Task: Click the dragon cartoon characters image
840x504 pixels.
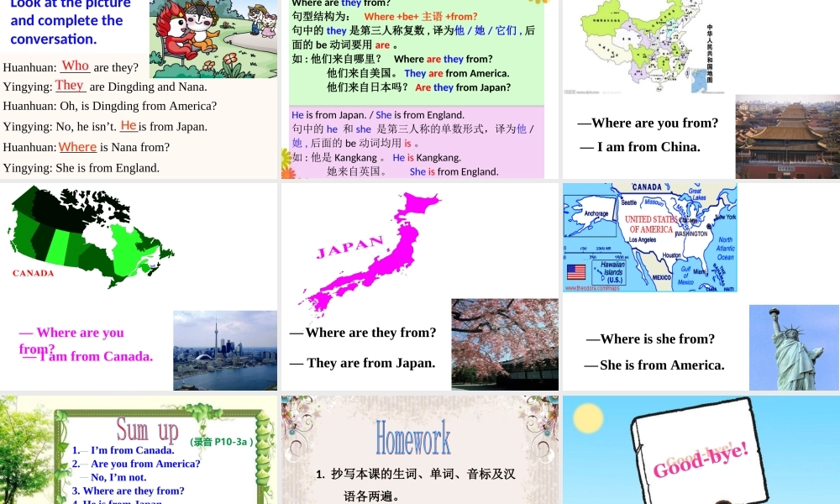Action: [x=214, y=38]
